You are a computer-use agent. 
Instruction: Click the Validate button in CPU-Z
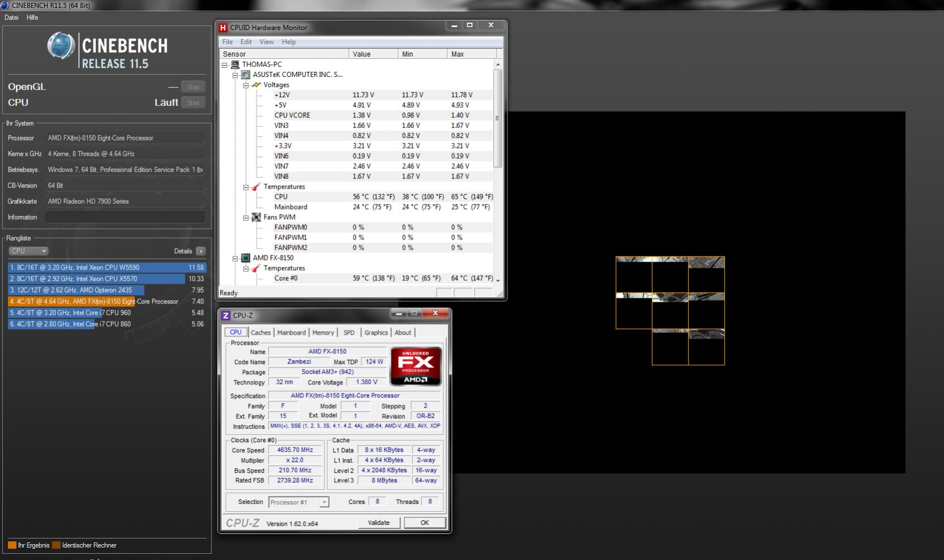379,523
